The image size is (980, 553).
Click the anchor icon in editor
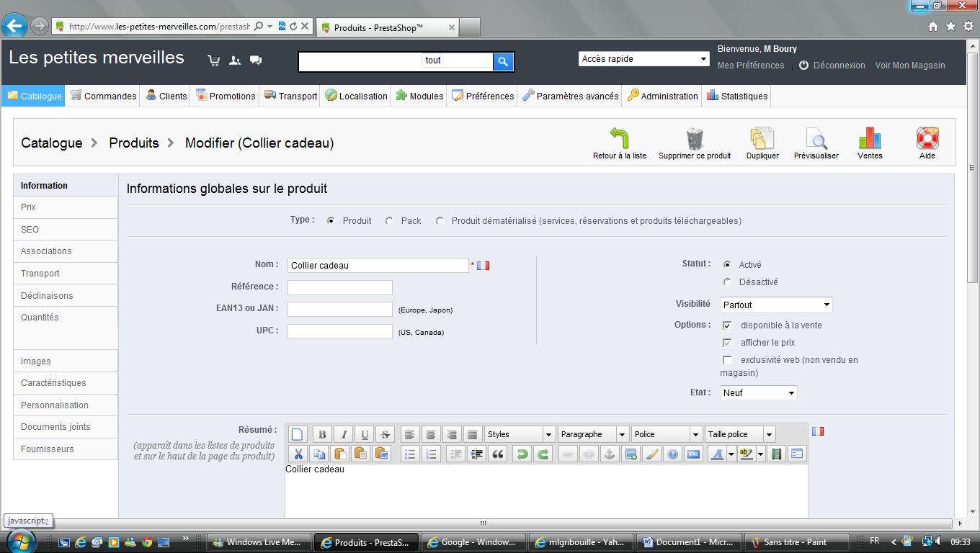click(610, 454)
